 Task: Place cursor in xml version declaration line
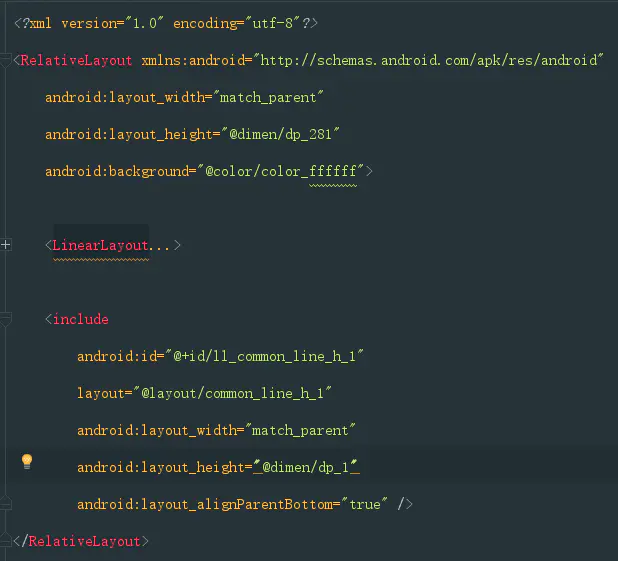[166, 23]
